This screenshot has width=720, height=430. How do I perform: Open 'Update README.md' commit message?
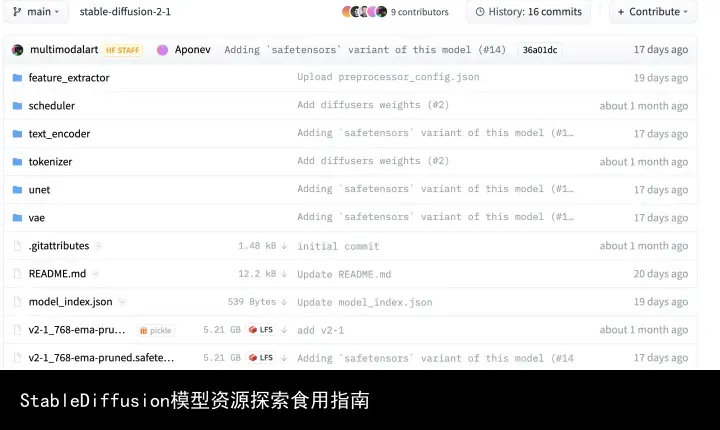click(344, 274)
